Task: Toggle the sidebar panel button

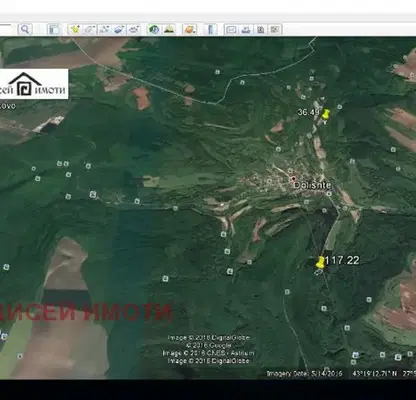Action: pos(54,29)
